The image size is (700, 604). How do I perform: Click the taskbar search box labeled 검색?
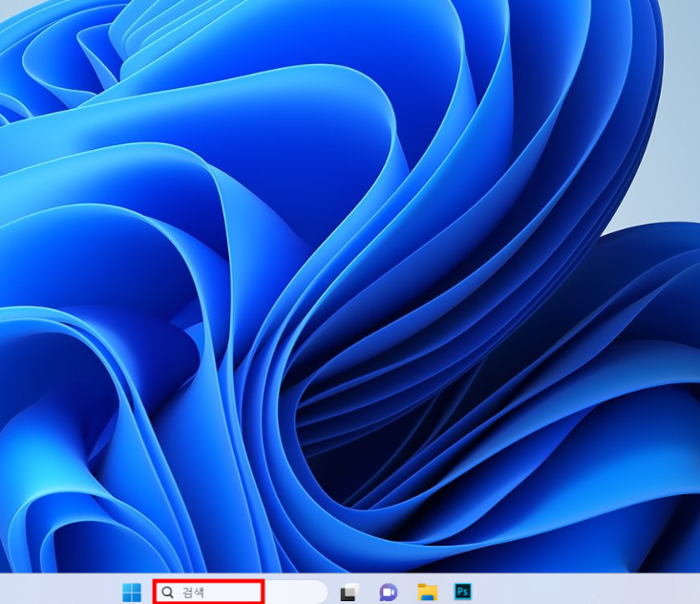[x=241, y=593]
